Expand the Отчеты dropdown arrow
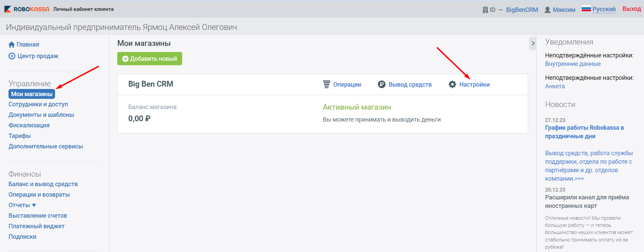The width and height of the screenshot is (644, 252). [x=34, y=205]
